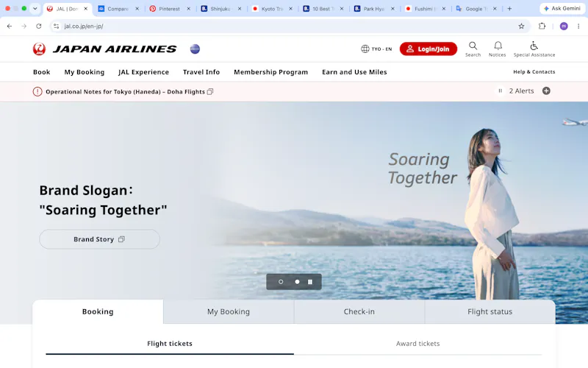
Task: Click the site information icon in address bar
Action: [57, 26]
